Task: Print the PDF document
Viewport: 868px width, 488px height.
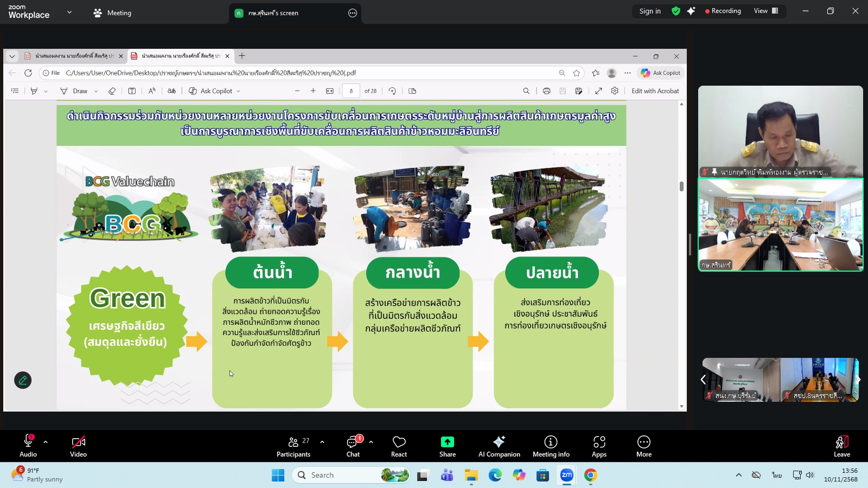Action: coord(546,91)
